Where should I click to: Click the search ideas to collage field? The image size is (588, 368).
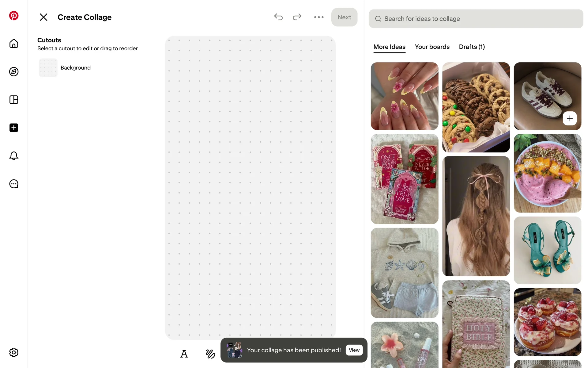tap(476, 19)
